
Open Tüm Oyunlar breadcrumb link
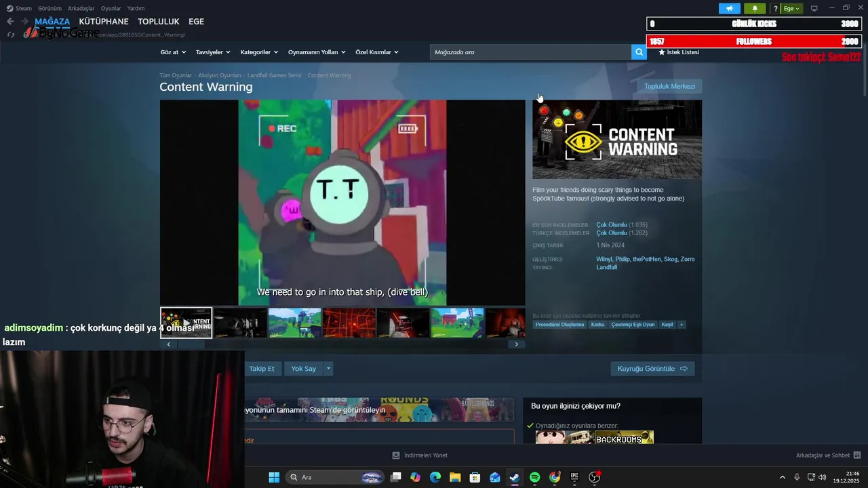pyautogui.click(x=176, y=75)
